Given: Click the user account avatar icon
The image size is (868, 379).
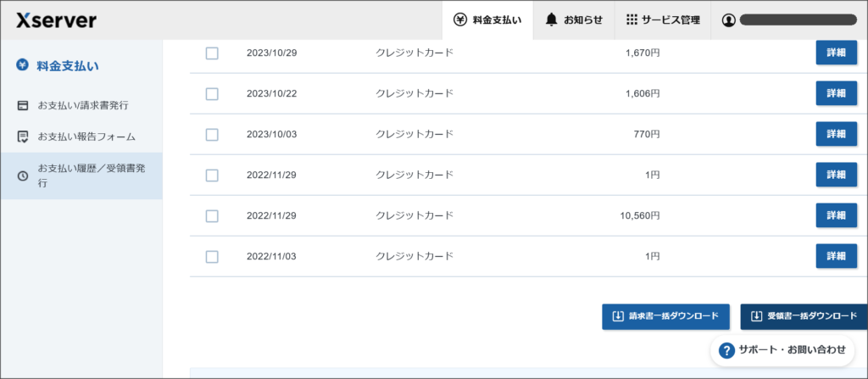Looking at the screenshot, I should 729,20.
